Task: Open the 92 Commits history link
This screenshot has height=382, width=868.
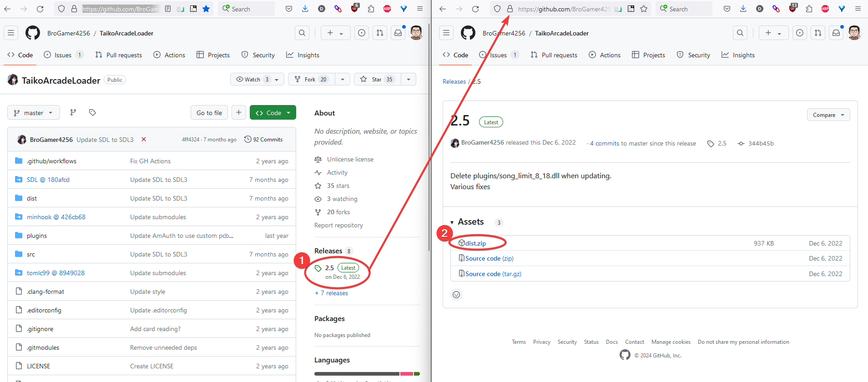Action: pos(263,139)
